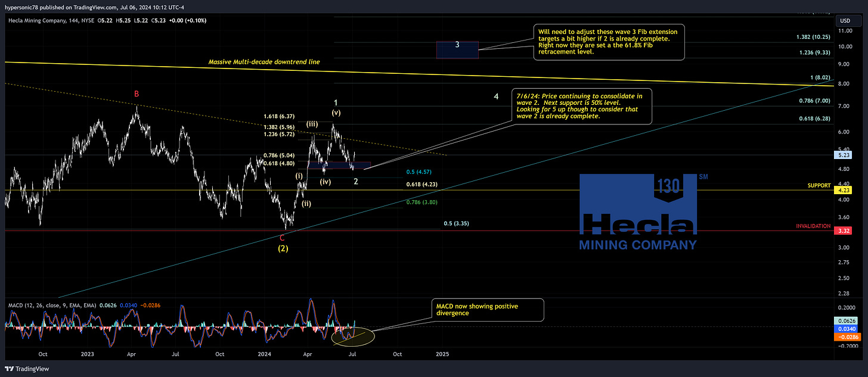This screenshot has width=868, height=377.
Task: Click the 2025 time axis label
Action: tap(442, 353)
